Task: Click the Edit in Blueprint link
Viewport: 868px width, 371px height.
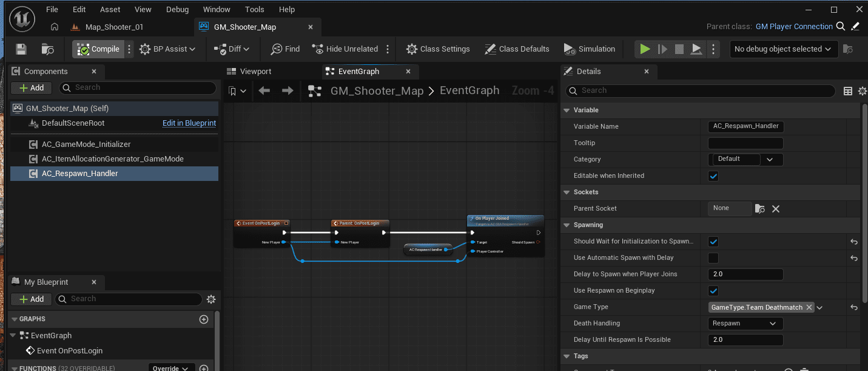Action: 189,123
